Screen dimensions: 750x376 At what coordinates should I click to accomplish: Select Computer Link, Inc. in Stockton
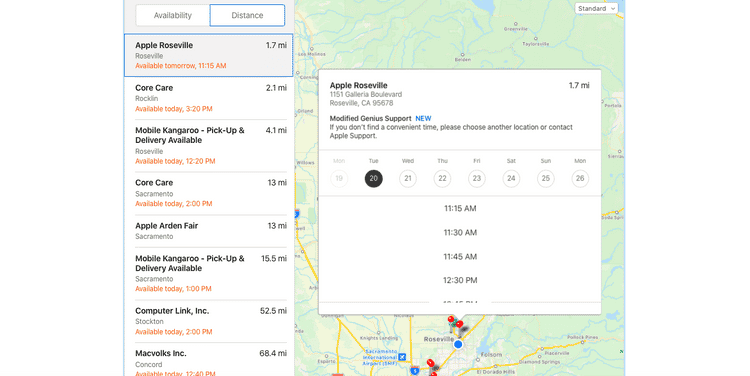209,321
